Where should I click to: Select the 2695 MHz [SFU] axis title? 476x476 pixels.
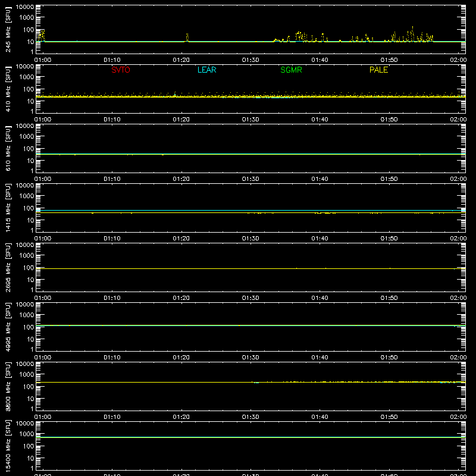point(8,267)
